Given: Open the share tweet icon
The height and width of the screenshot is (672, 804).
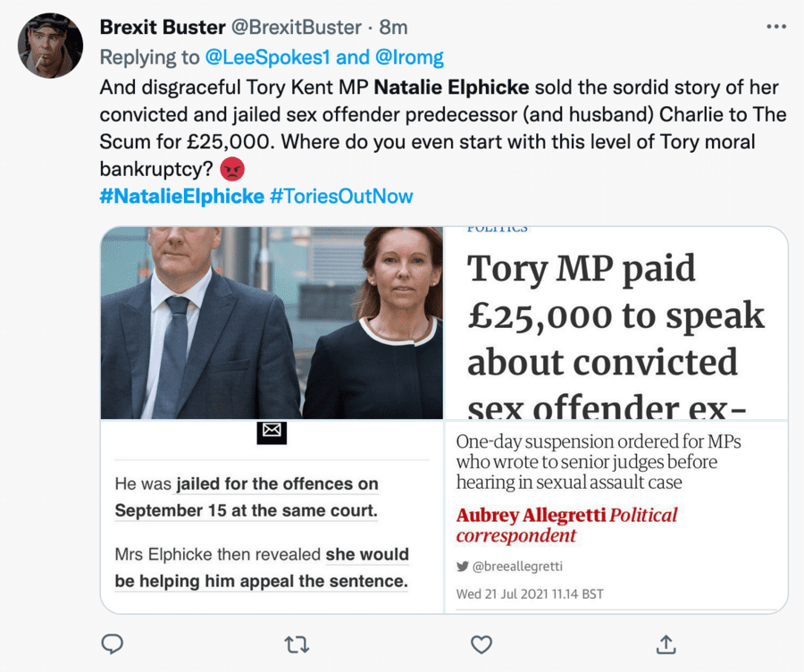Looking at the screenshot, I should [x=666, y=643].
